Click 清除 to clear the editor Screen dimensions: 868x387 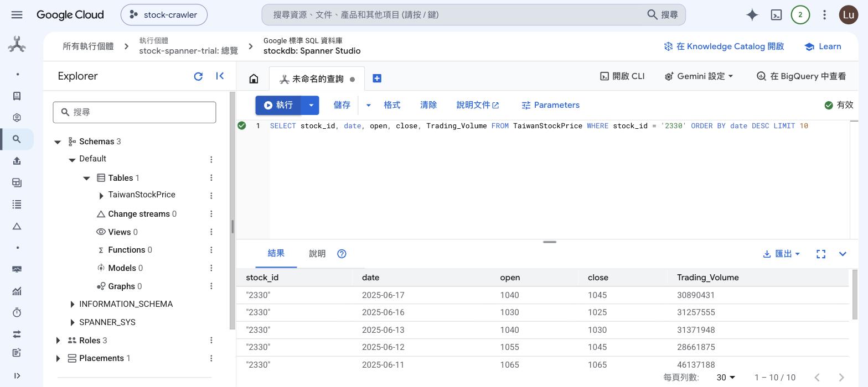coord(428,105)
